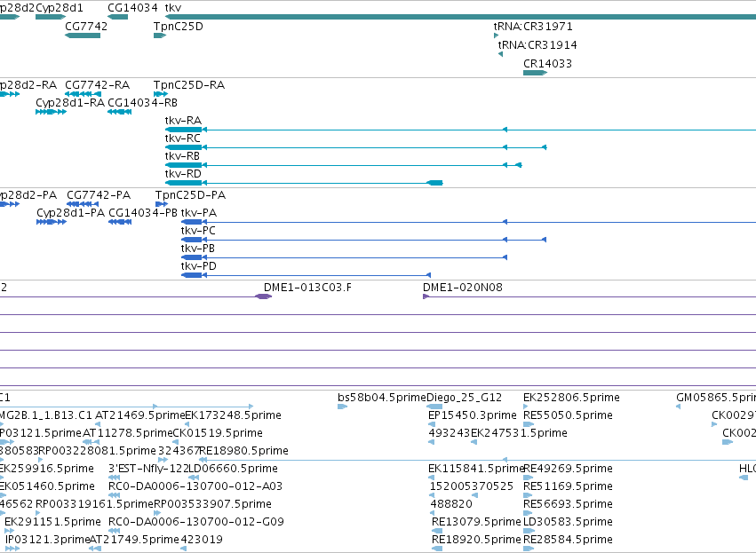Viewport: 756px width, 553px height.
Task: Select the CG14034-PB CDS glyph
Action: 120,222
